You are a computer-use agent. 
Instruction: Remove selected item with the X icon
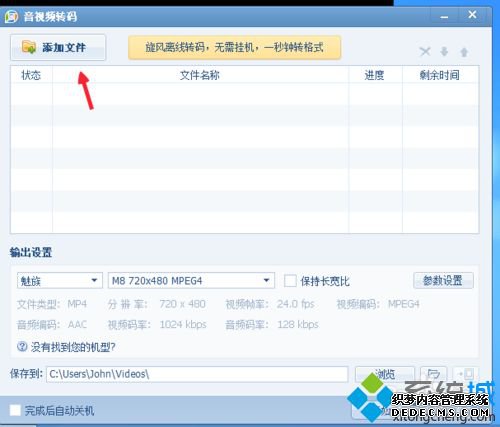pyautogui.click(x=425, y=52)
